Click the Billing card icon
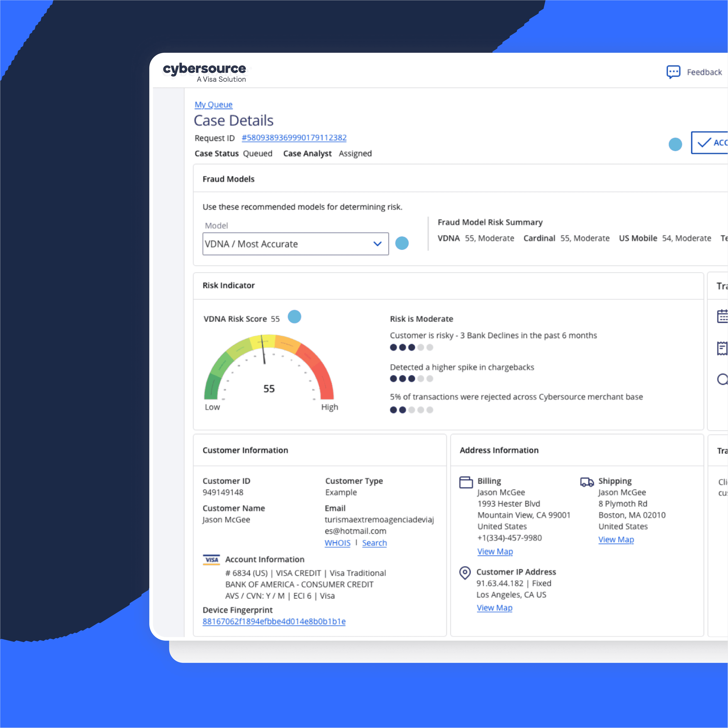728x728 pixels. pos(466,482)
